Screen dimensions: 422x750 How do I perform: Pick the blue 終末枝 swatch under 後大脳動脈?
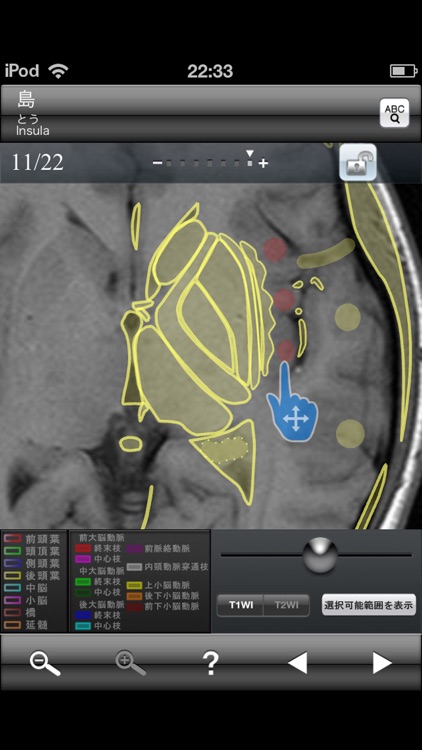[83, 615]
